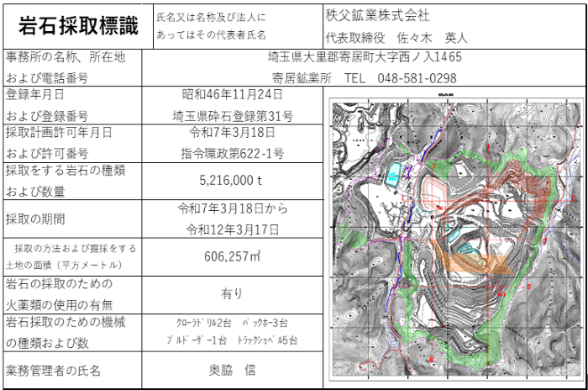Click phone line 寄居鉱業所 TEL 048-581-0298
The height and width of the screenshot is (390, 588).
[364, 78]
